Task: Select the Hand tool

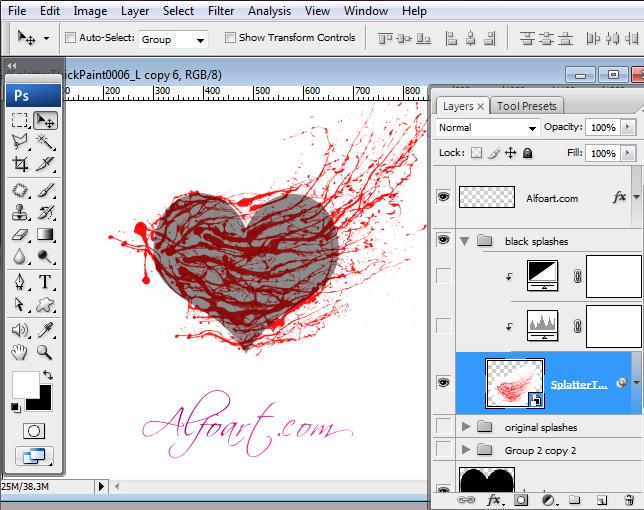Action: pyautogui.click(x=20, y=351)
